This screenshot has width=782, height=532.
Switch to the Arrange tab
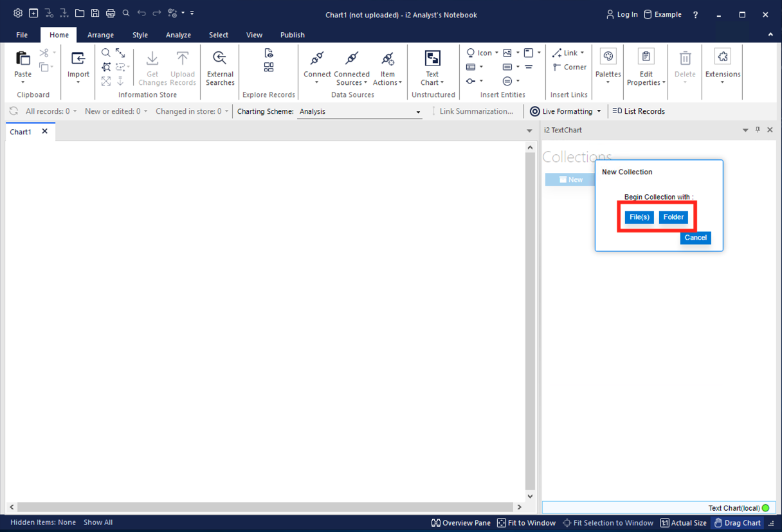click(100, 35)
